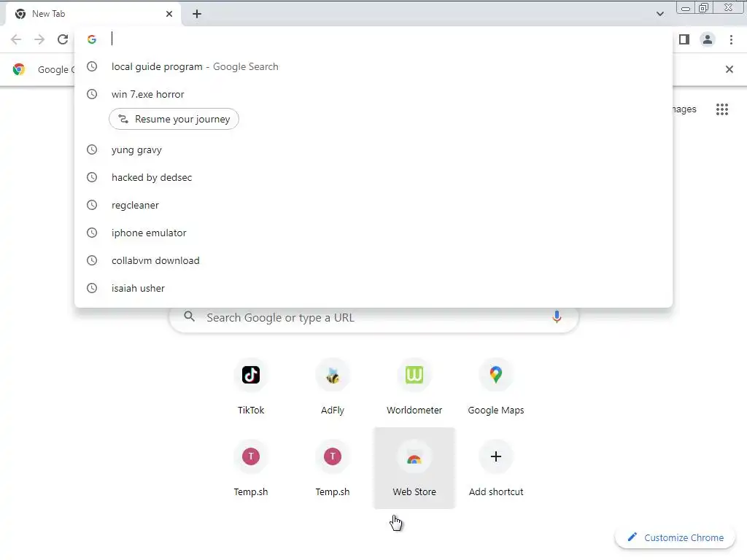Open the profile avatar menu

click(x=708, y=39)
